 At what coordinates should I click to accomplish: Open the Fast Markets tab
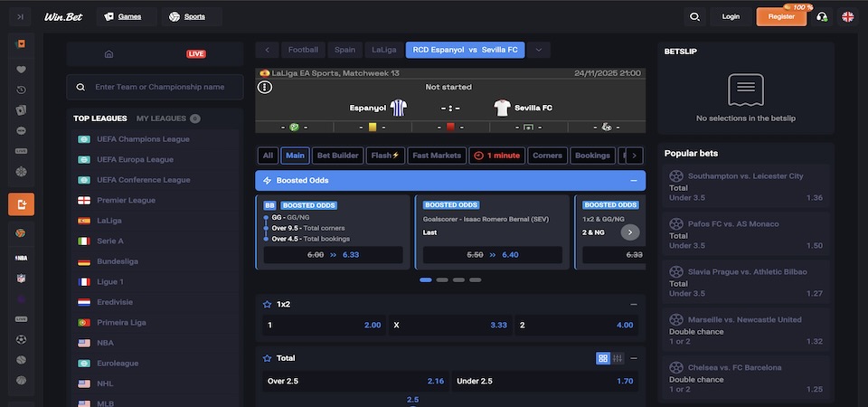[437, 156]
